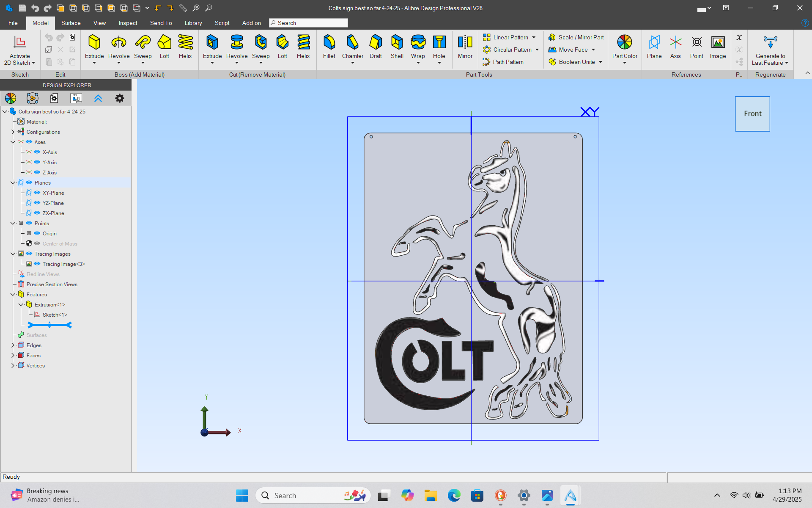Toggle visibility eye for X-Axis

(x=37, y=152)
